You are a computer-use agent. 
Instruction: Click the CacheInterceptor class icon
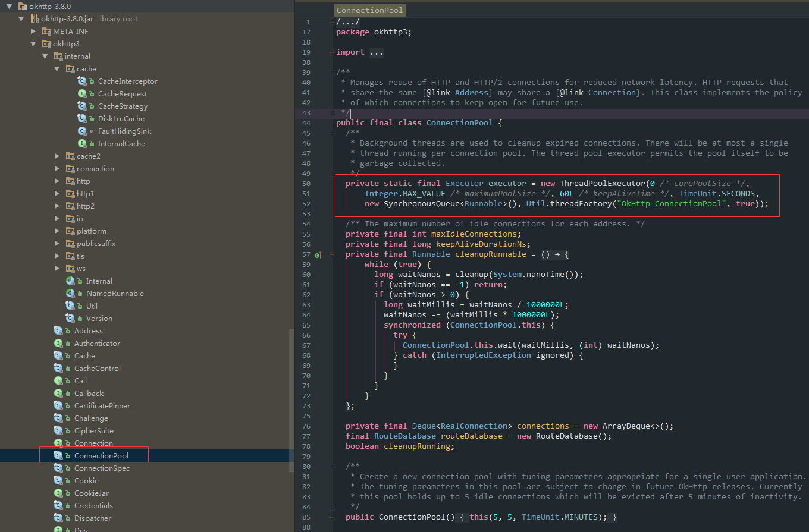click(82, 81)
